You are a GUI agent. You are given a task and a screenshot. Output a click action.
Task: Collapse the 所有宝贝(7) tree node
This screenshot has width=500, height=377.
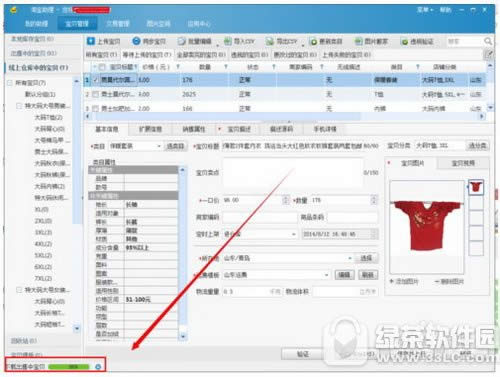(x=10, y=83)
